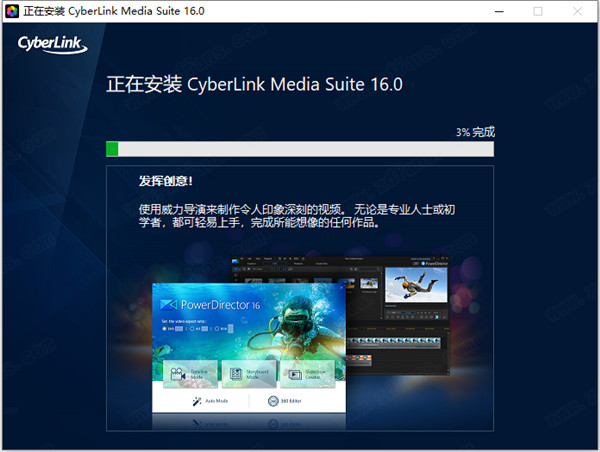Minimize the installer window
The width and height of the screenshot is (600, 452).
[499, 11]
